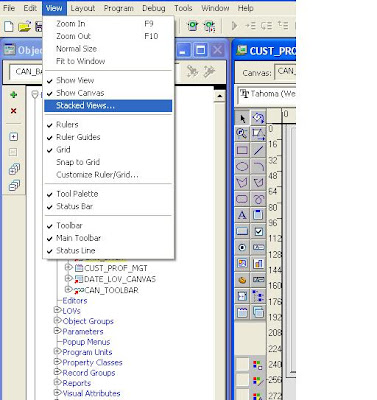Toggle Ruler Guides in View menu
The height and width of the screenshot is (400, 377).
(108, 137)
